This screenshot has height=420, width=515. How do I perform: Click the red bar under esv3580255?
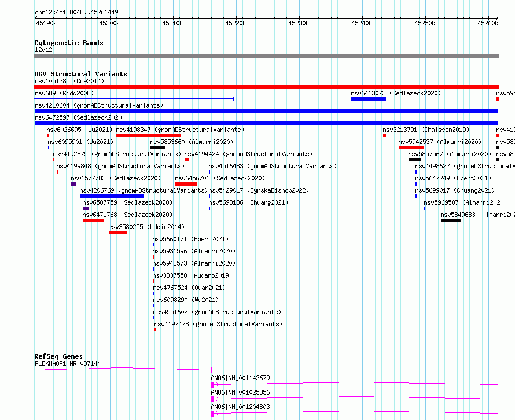117,233
